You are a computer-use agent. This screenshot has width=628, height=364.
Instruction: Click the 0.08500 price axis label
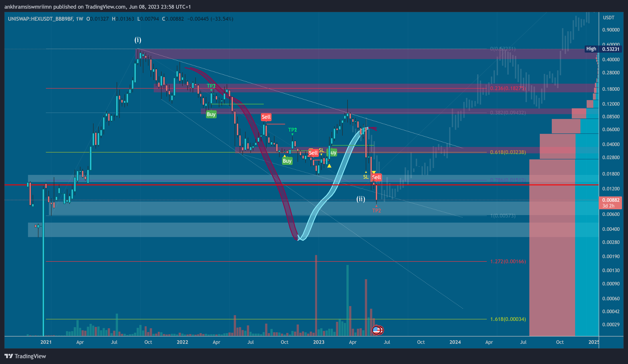(611, 117)
